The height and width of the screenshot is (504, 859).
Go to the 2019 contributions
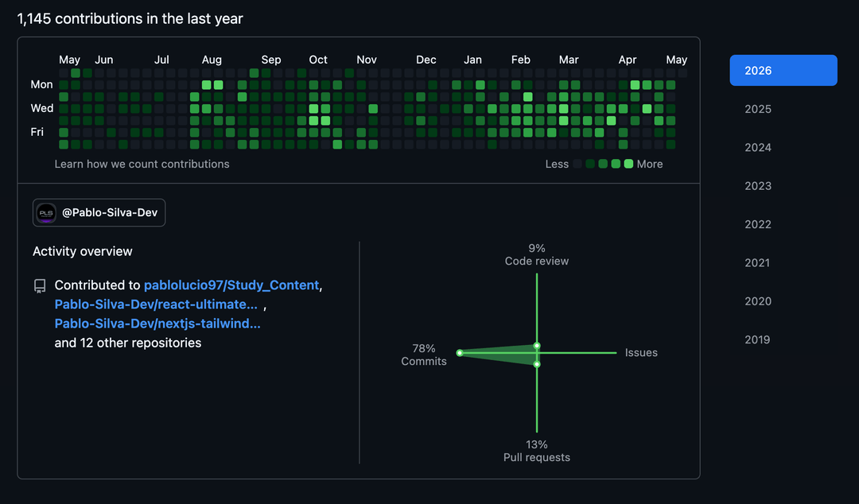[757, 339]
